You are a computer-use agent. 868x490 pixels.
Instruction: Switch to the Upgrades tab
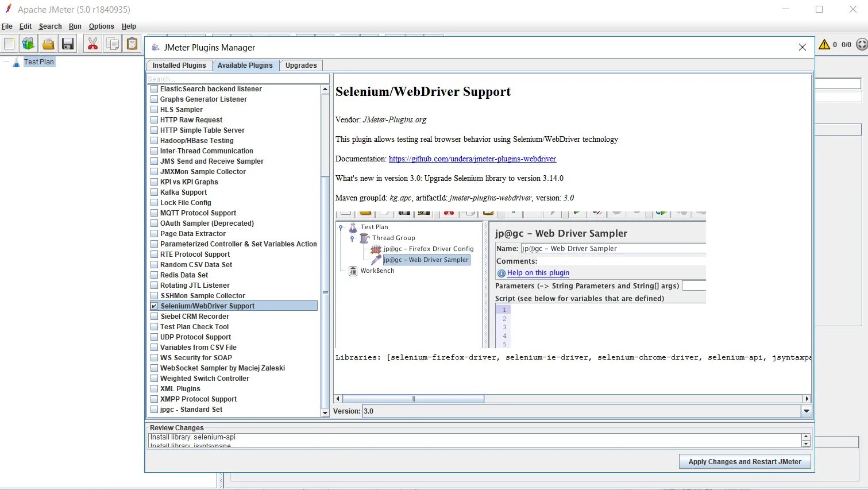coord(301,65)
